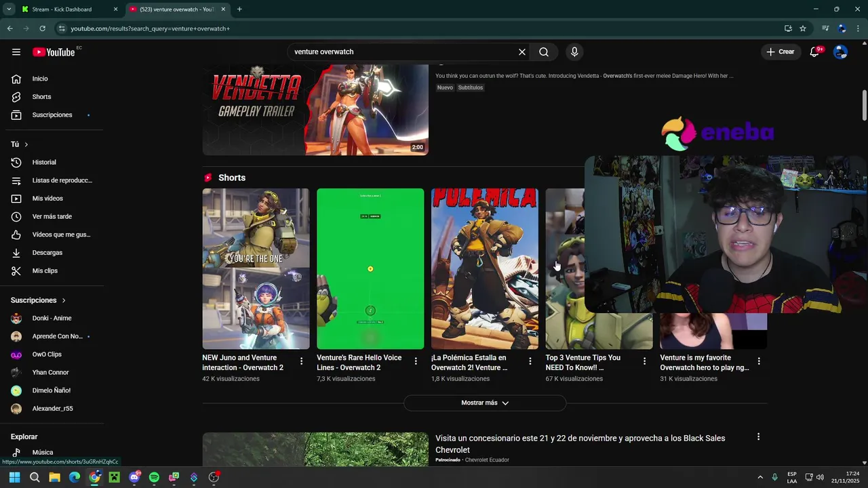Open the YouTube hamburger guide menu
Viewport: 868px width, 488px height.
[x=16, y=52]
